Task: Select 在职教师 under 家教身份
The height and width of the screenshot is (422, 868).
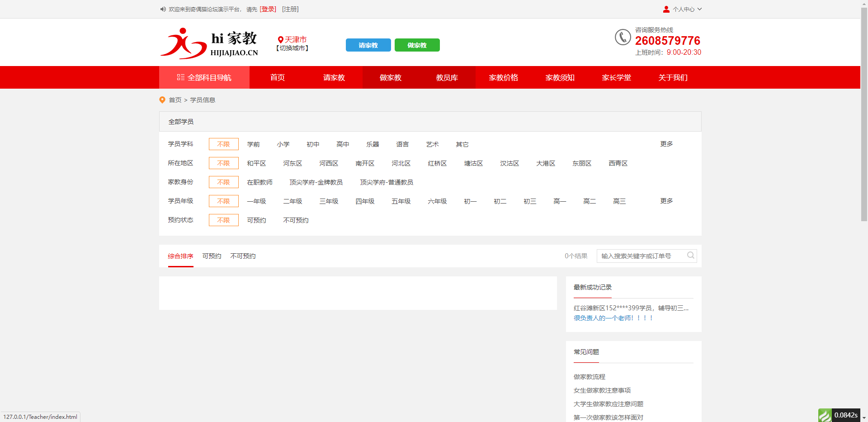Action: 259,182
